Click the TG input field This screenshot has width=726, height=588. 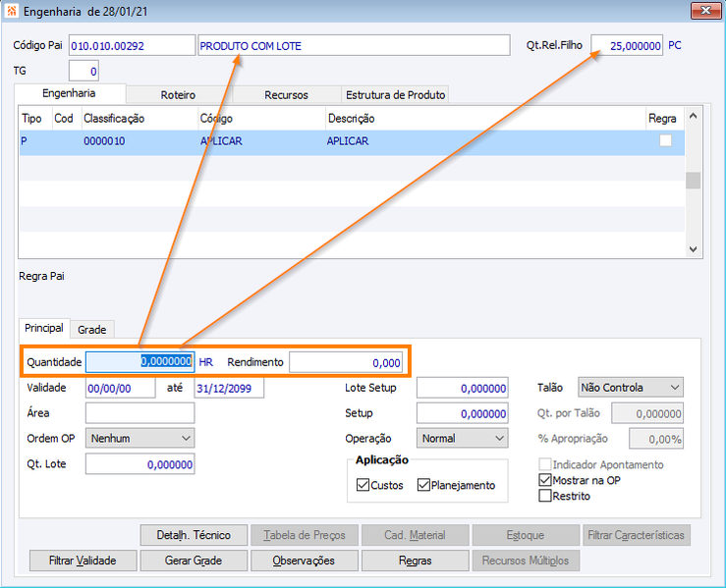pyautogui.click(x=84, y=72)
